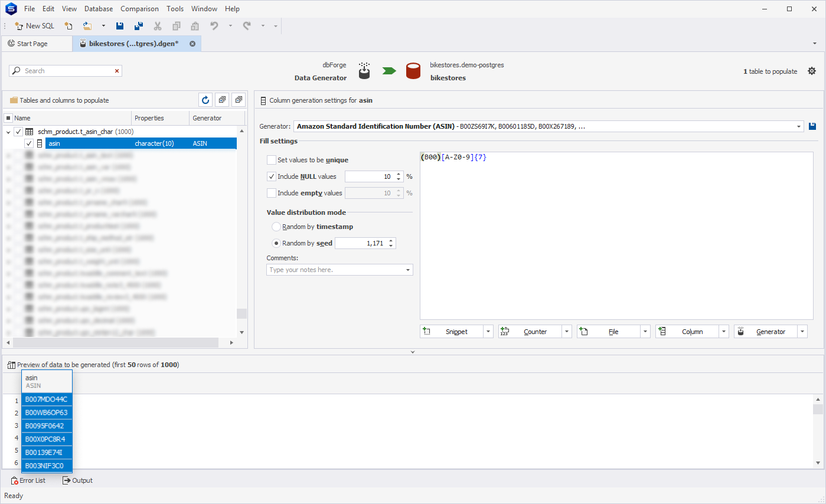Click the save generator disk icon
This screenshot has width=826, height=504.
point(812,126)
